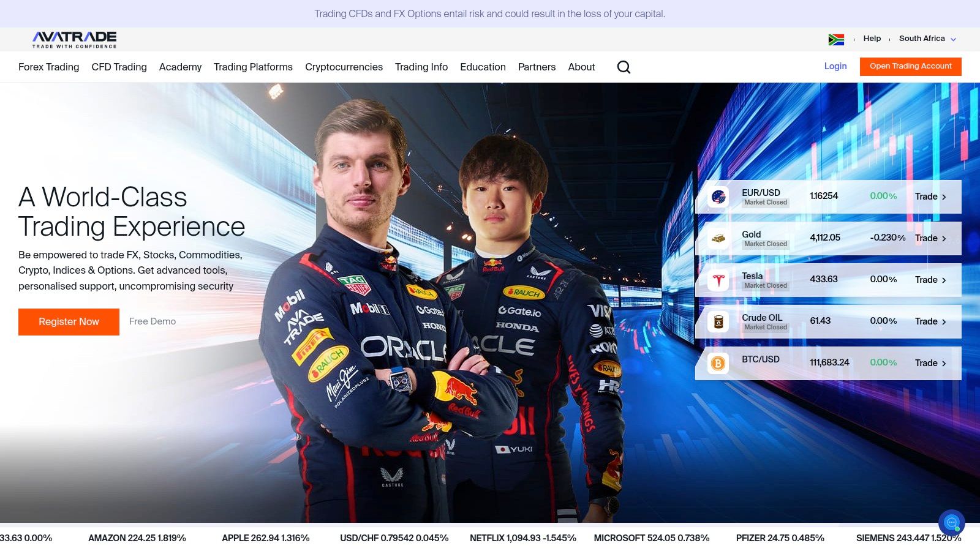Click the EUR/USD currency pair icon
This screenshot has width=980, height=551.
tap(718, 197)
